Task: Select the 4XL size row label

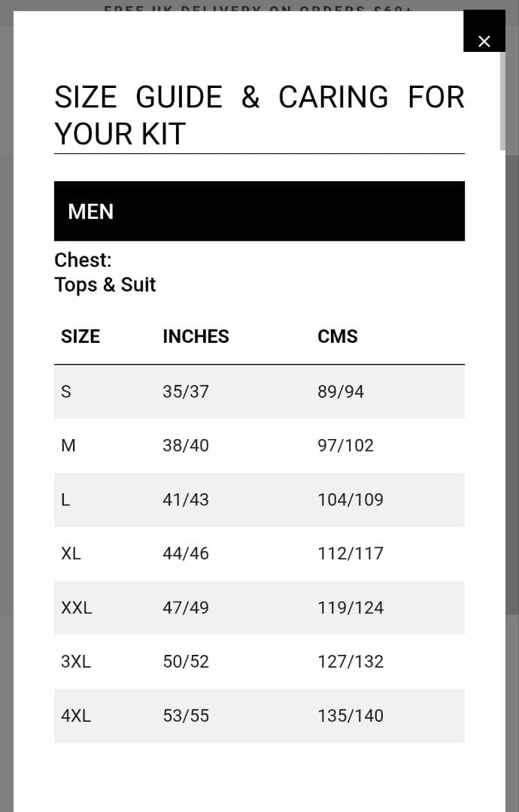Action: click(x=75, y=716)
